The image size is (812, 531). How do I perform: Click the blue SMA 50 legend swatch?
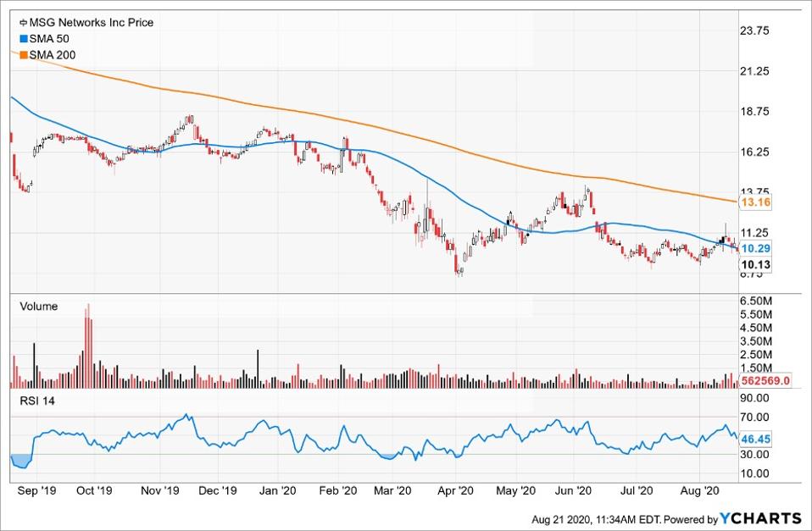23,39
